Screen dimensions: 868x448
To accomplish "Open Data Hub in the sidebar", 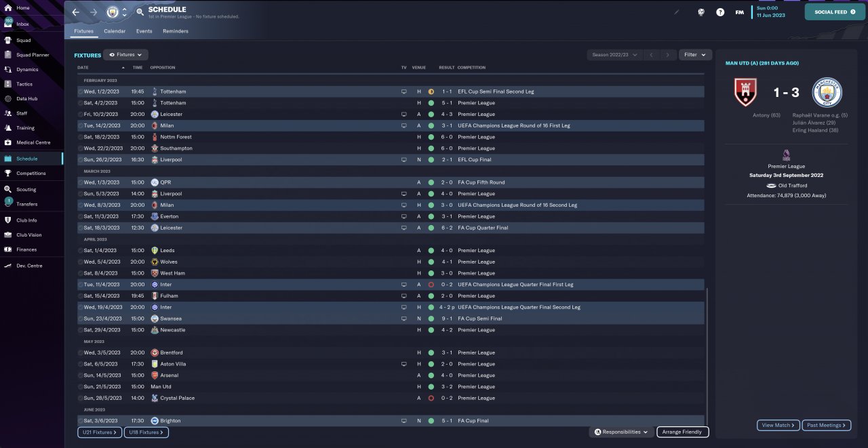I will [x=31, y=98].
